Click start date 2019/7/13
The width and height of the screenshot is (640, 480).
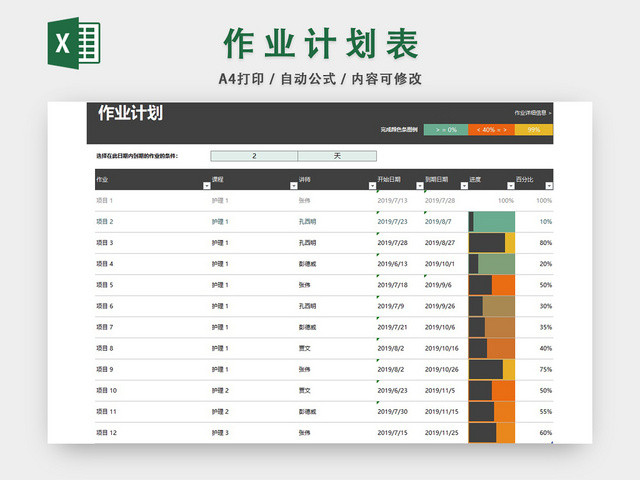[x=392, y=200]
